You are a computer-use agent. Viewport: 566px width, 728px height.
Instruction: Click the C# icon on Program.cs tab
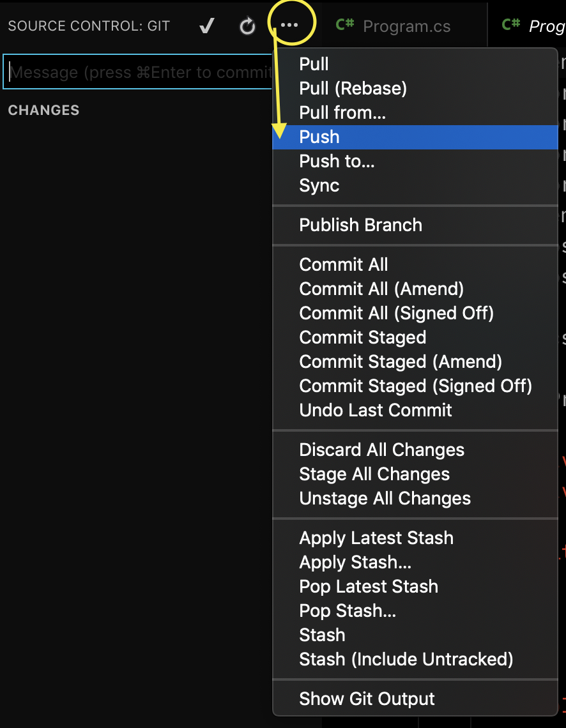(x=345, y=25)
